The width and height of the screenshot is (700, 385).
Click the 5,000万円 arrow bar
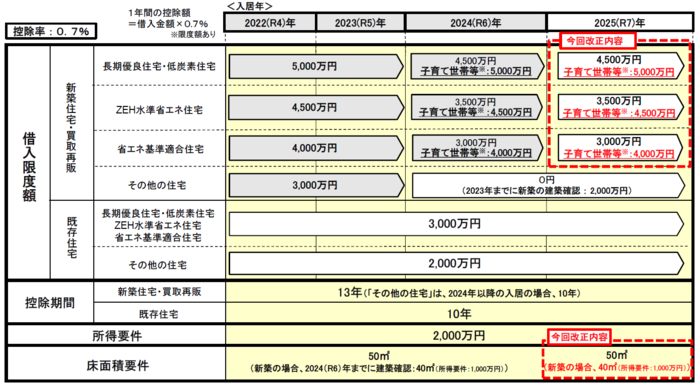coord(316,67)
